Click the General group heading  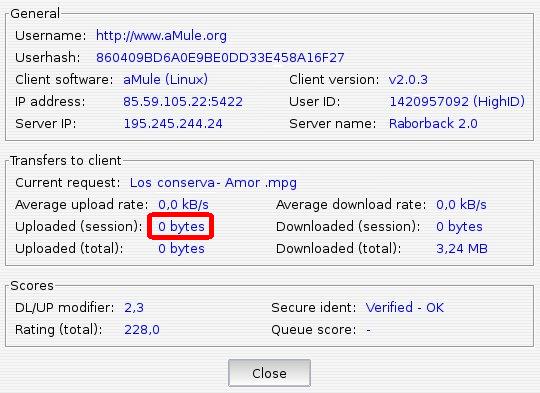click(35, 14)
